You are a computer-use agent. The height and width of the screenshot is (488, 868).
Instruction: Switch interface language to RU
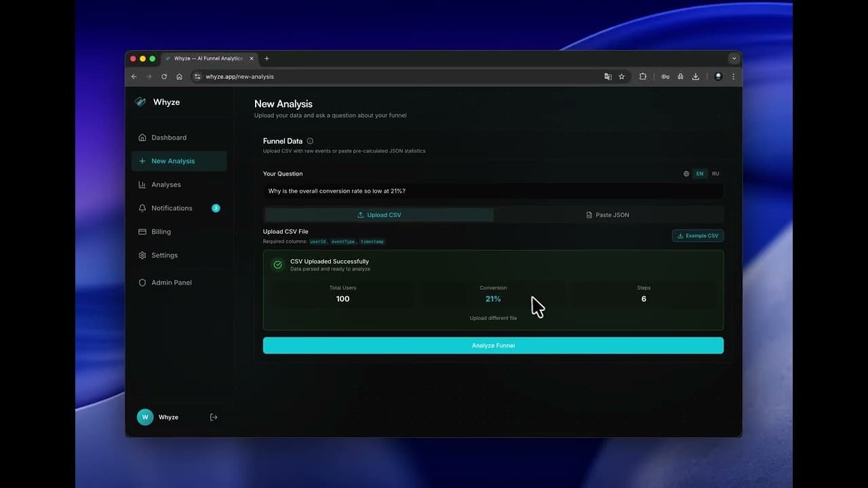click(x=715, y=174)
